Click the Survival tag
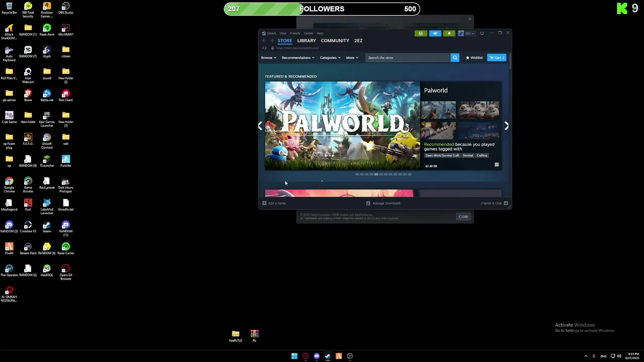 (x=468, y=155)
